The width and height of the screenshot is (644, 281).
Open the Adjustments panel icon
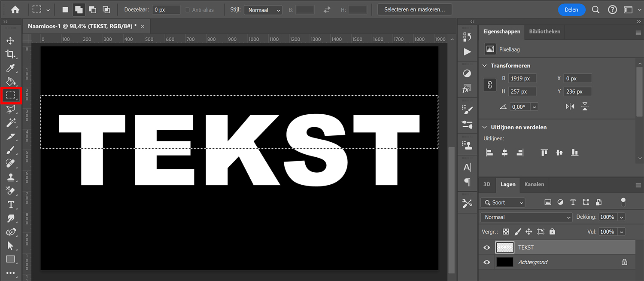point(467,73)
